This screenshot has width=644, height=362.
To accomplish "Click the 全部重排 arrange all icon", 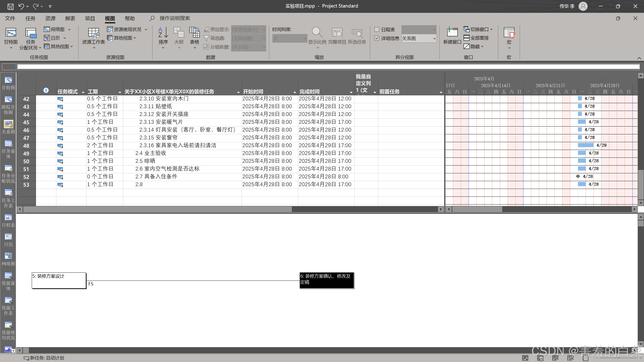I will (x=476, y=38).
